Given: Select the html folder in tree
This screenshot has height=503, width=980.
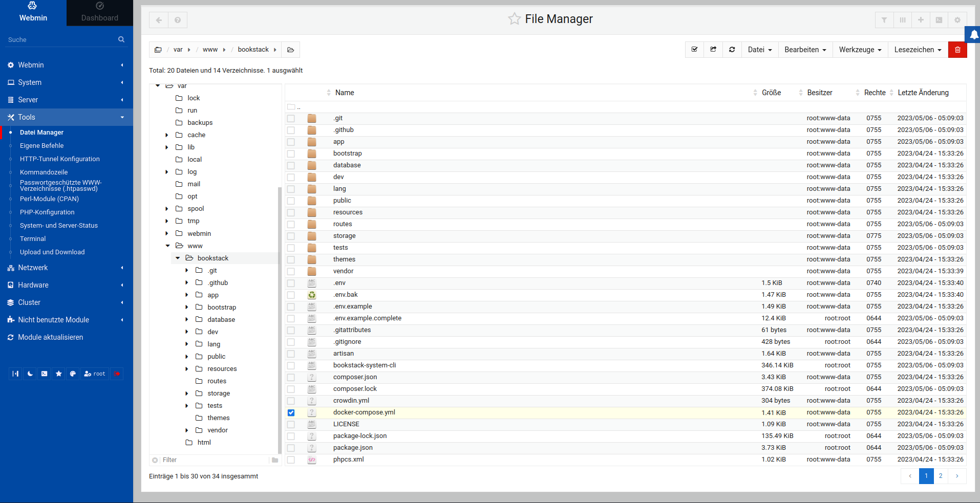Looking at the screenshot, I should 204,443.
